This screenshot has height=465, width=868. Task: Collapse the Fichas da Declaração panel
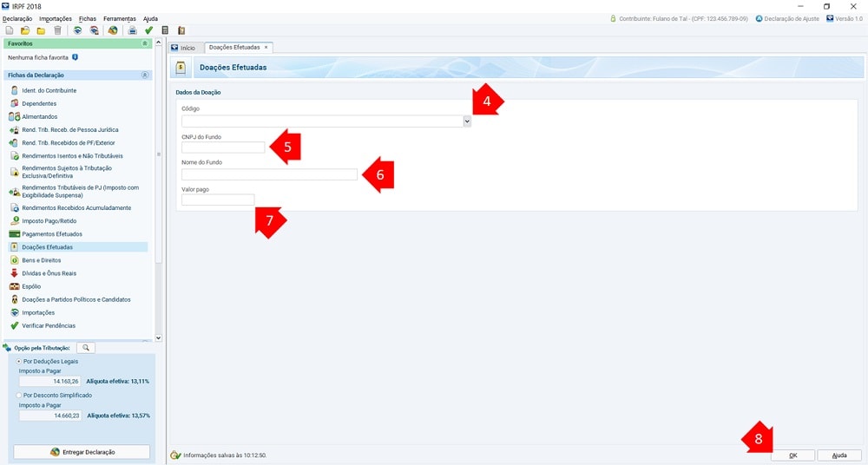pos(145,75)
